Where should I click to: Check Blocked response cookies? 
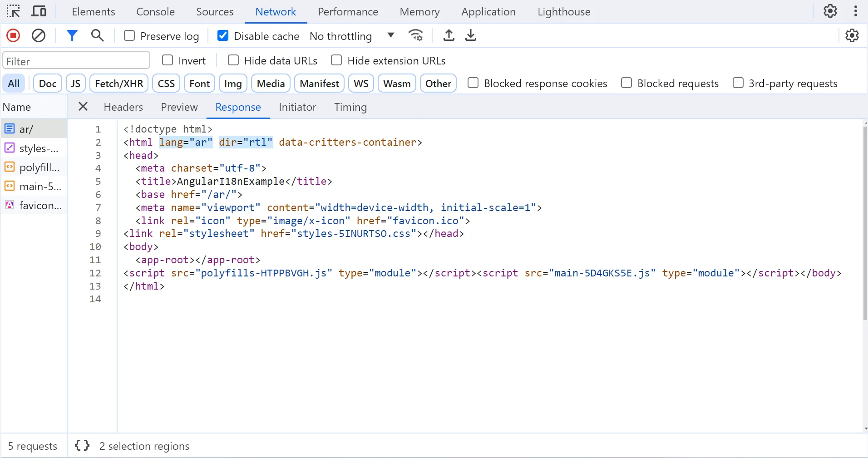tap(473, 83)
